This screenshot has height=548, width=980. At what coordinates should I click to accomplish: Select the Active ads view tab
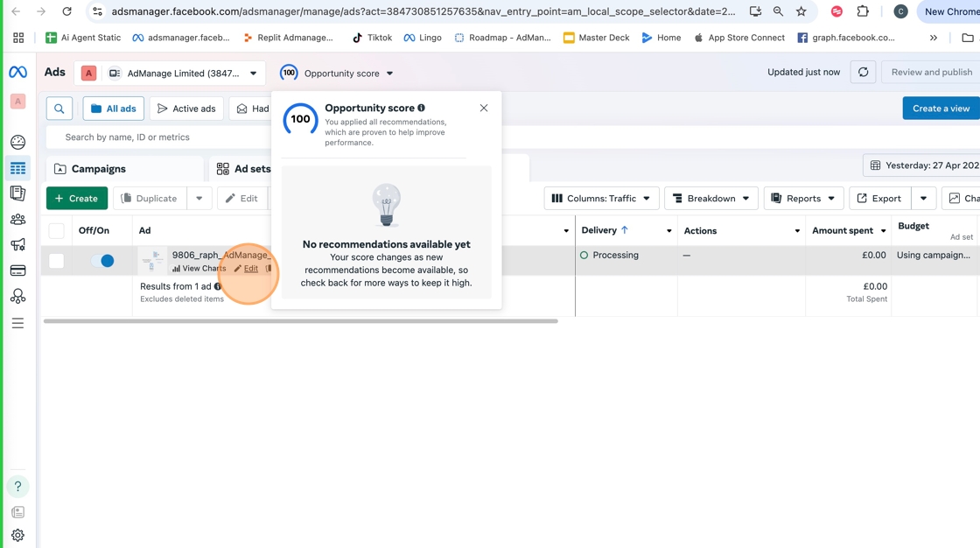tap(186, 109)
